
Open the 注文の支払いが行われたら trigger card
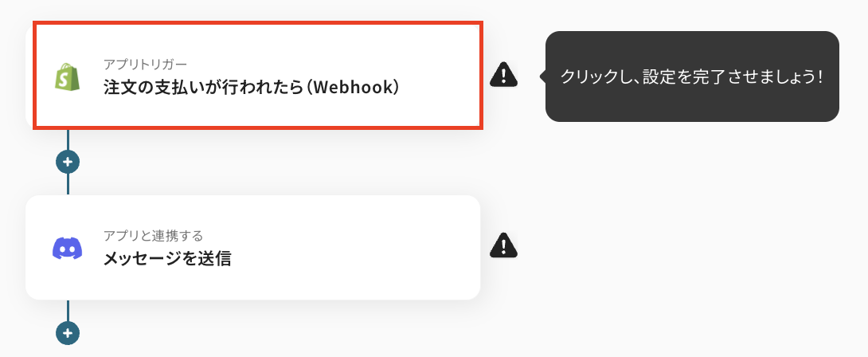258,76
